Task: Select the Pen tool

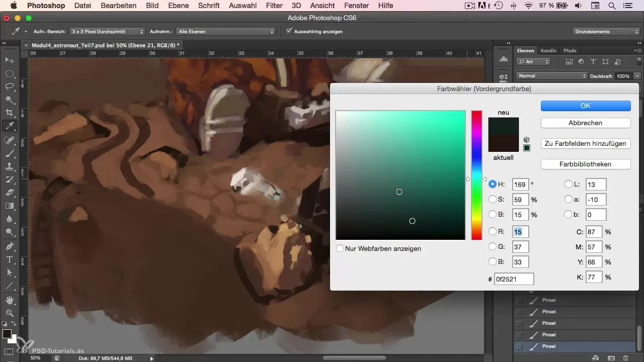Action: click(9, 246)
